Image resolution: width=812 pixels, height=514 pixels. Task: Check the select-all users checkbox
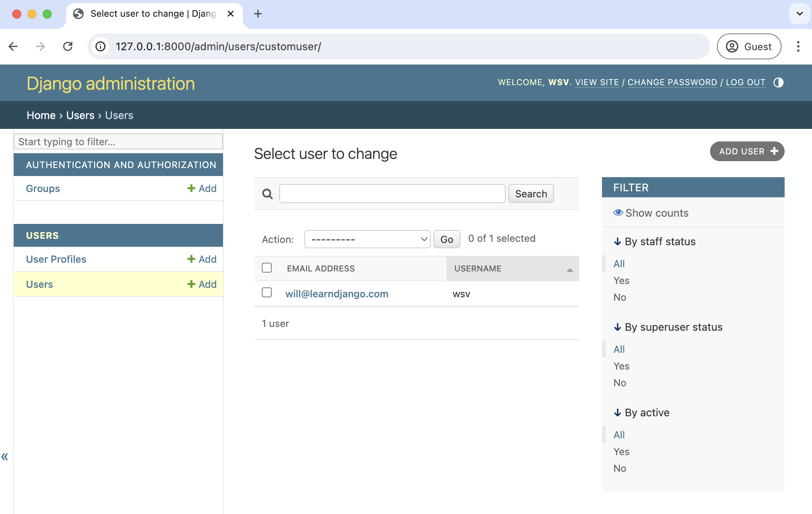coord(267,268)
